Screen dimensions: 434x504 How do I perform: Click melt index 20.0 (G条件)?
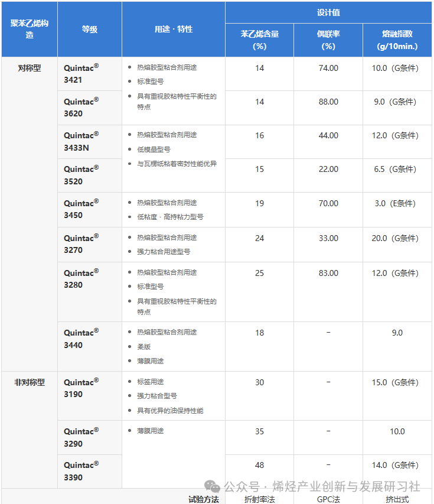tap(396, 239)
